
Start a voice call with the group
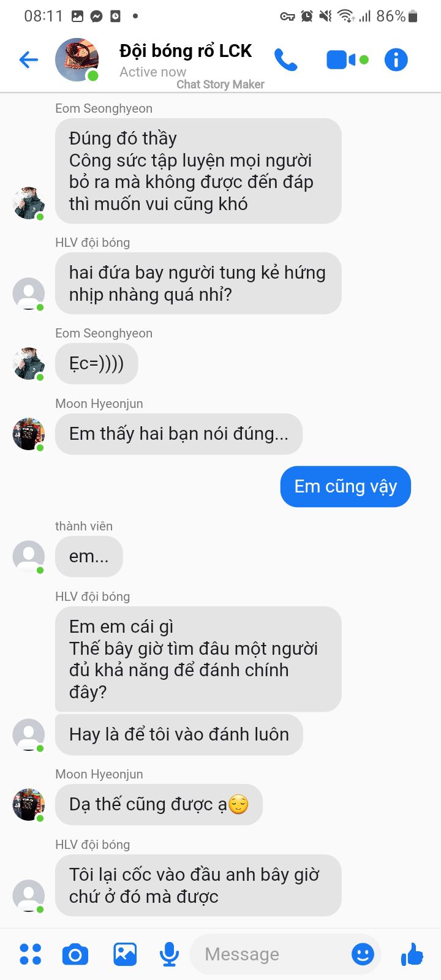click(x=286, y=59)
